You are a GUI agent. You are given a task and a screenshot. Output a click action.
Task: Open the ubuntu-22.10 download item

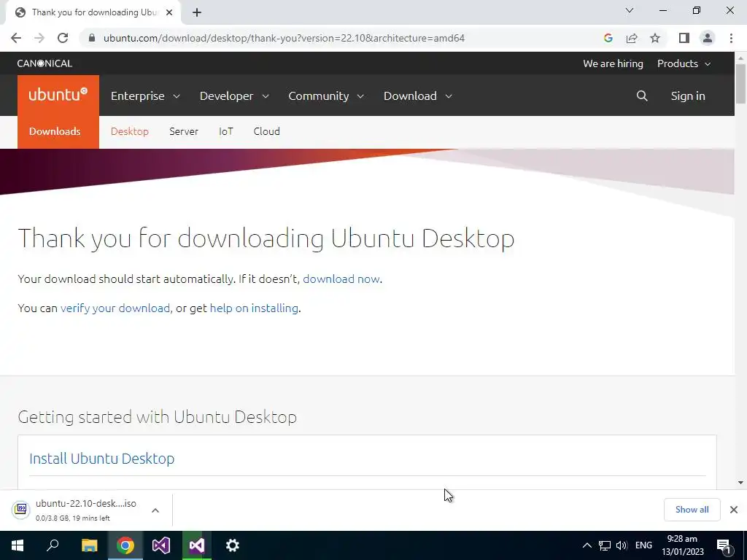coord(86,510)
